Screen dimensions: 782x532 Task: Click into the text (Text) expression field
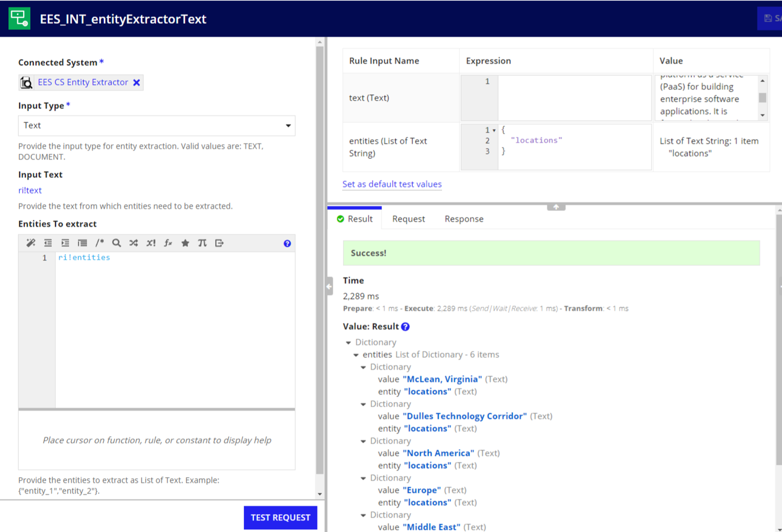pyautogui.click(x=575, y=98)
